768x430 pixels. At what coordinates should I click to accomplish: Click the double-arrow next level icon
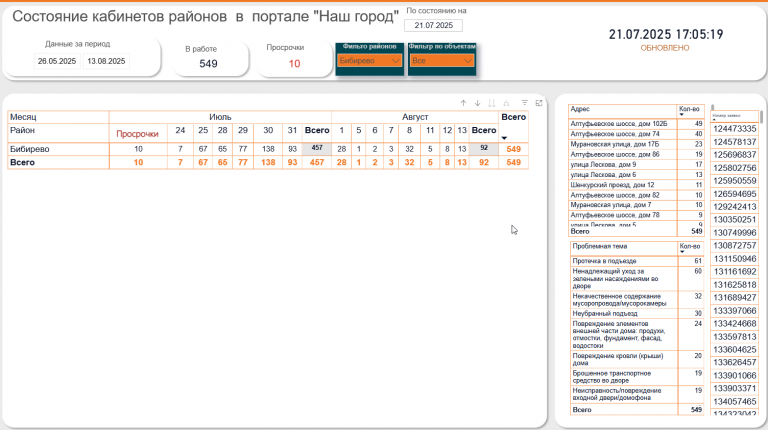(x=491, y=103)
